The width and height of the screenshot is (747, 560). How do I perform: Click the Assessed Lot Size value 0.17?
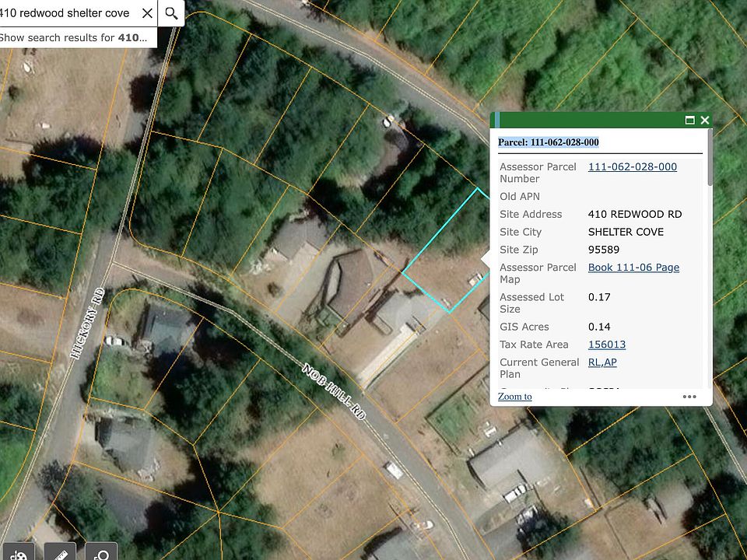coord(599,297)
